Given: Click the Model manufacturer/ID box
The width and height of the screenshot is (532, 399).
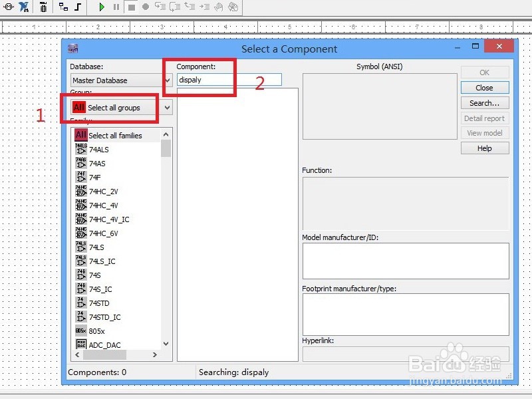Looking at the screenshot, I should 406,261.
